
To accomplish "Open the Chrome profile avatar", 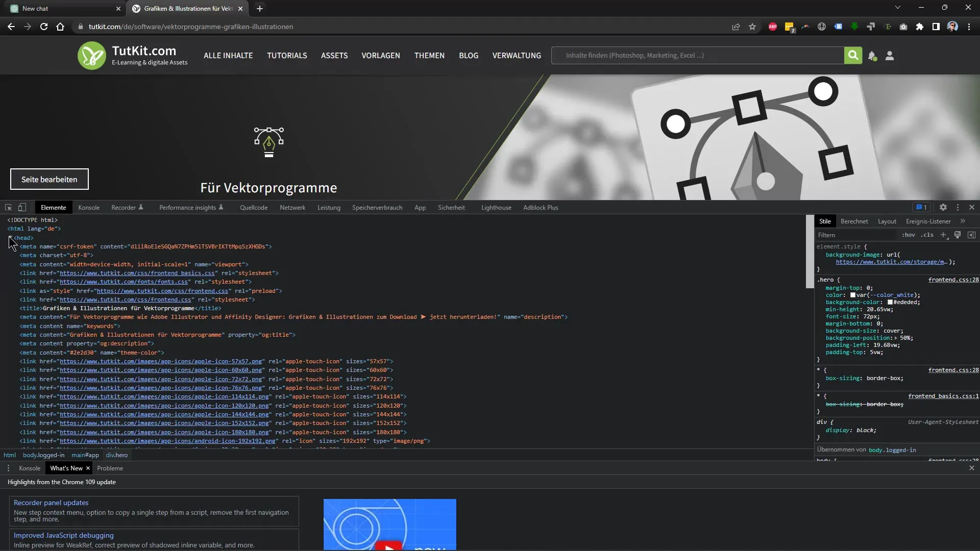I will 952,27.
